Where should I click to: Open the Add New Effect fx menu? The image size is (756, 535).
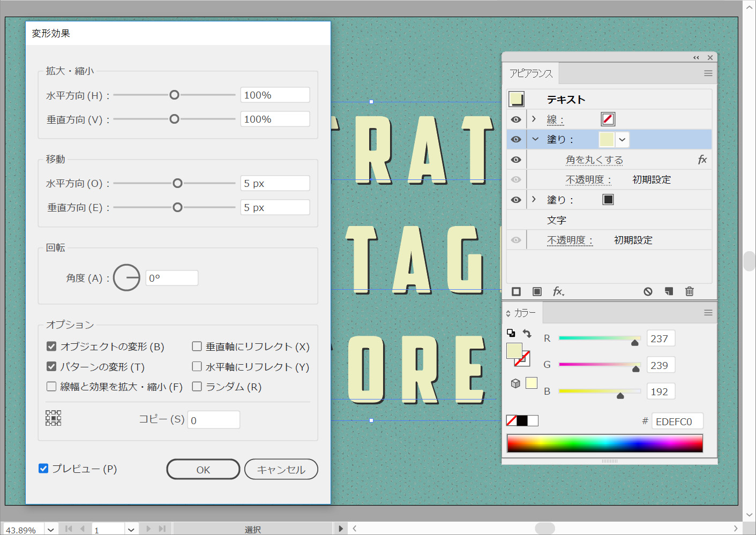point(558,291)
